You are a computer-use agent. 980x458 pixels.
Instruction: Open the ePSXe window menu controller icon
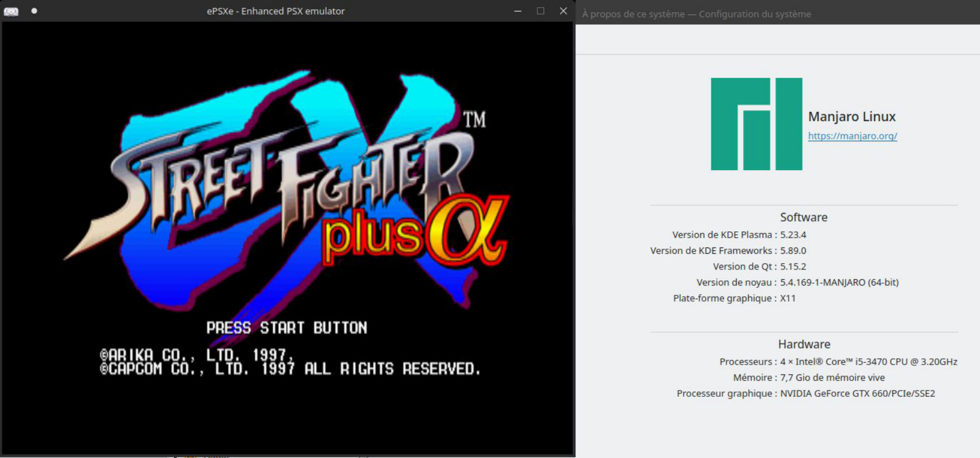(x=11, y=11)
